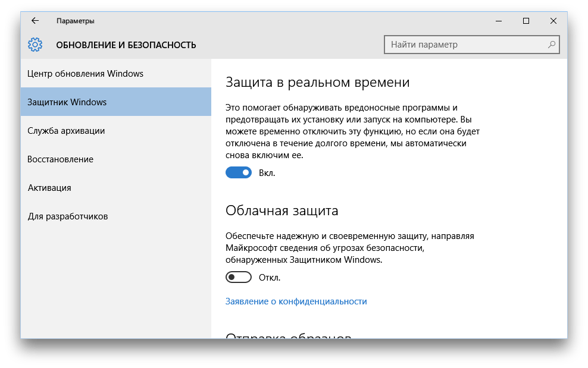Click the settings gear icon

point(35,45)
